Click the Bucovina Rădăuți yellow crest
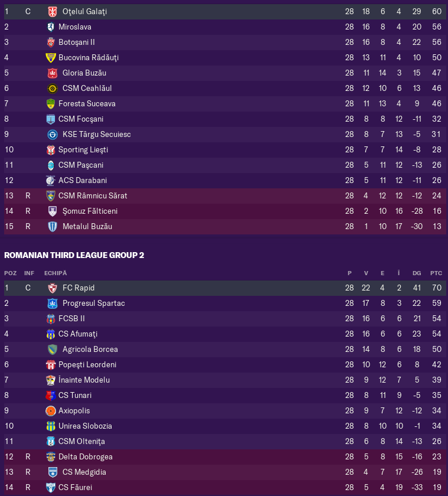Image resolution: width=448 pixels, height=496 pixels. (x=51, y=58)
